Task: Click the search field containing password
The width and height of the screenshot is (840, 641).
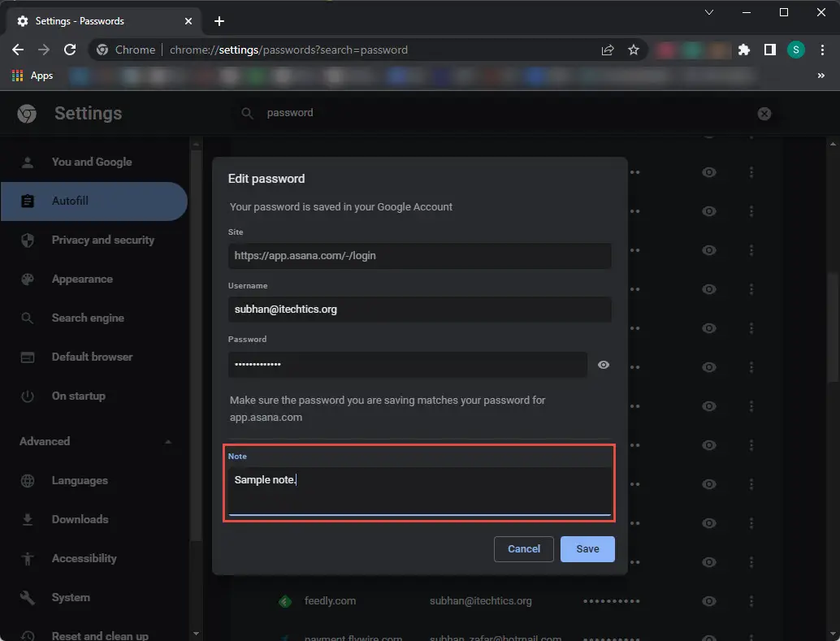Action: [504, 113]
